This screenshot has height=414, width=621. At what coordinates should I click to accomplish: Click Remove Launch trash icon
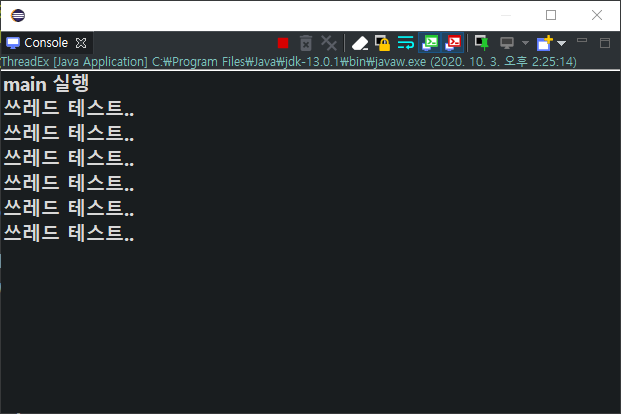pos(306,43)
